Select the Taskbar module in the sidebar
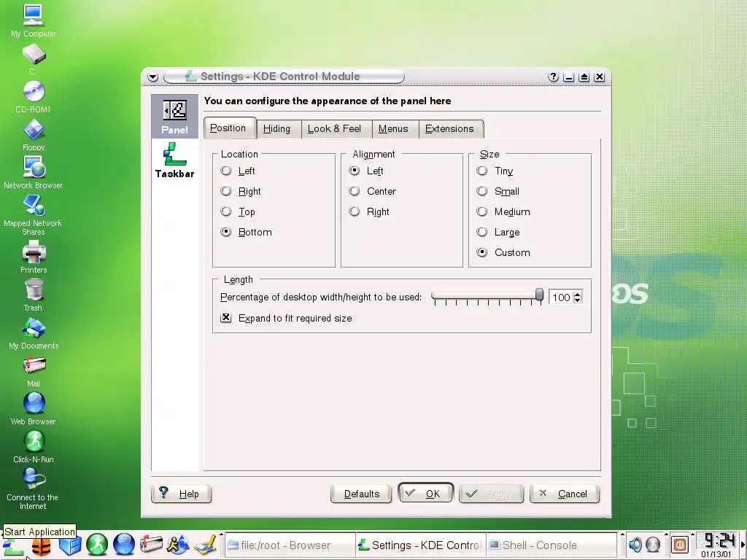 click(x=174, y=161)
